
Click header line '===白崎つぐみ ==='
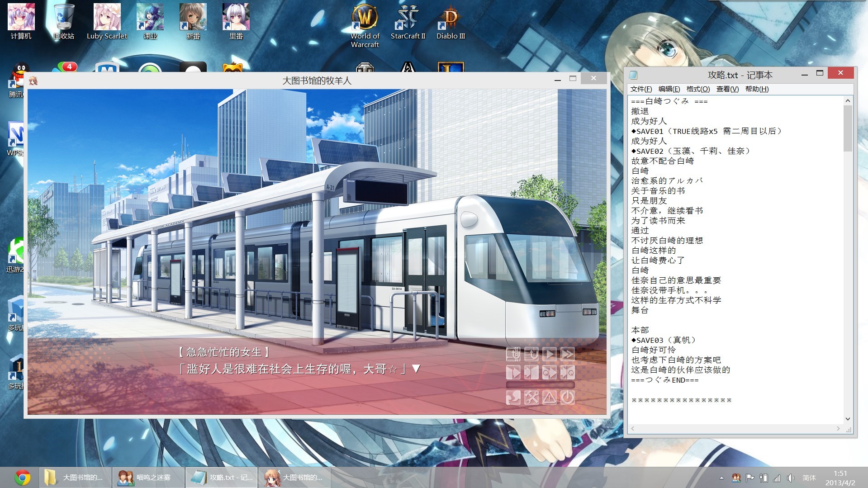[669, 101]
